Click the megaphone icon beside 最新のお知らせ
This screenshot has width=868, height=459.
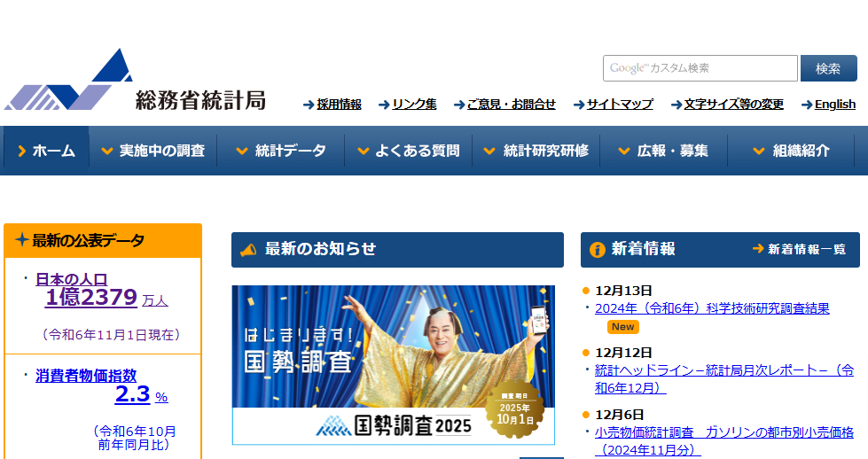[x=249, y=250]
